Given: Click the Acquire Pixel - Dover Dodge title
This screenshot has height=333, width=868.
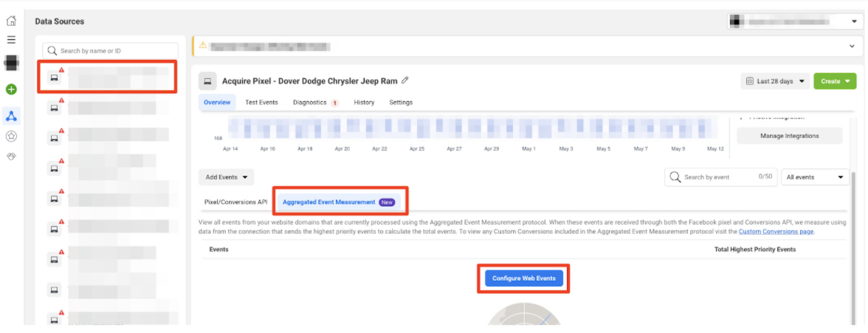Looking at the screenshot, I should tap(310, 81).
